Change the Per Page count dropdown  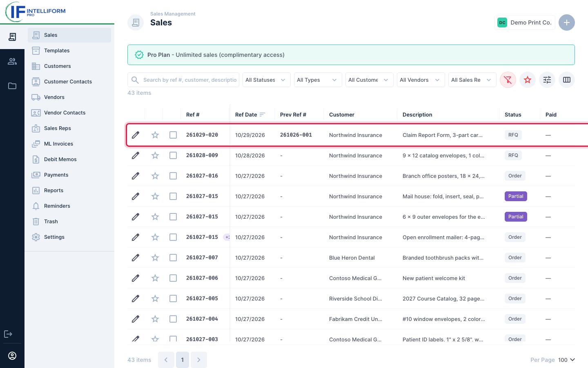(567, 360)
